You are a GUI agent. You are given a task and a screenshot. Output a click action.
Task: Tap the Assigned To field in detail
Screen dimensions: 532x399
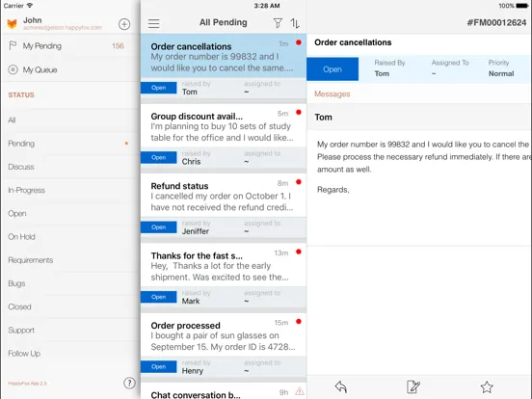[x=450, y=68]
